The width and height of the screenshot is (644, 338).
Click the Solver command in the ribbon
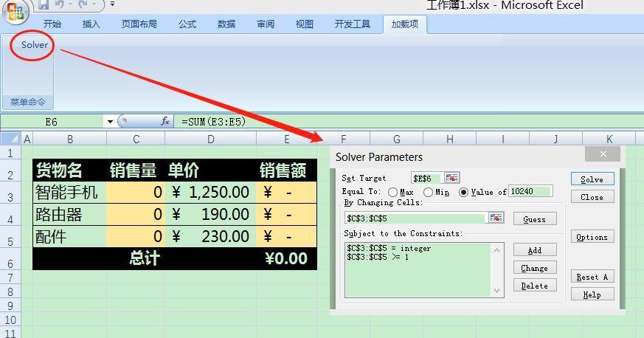pos(35,45)
